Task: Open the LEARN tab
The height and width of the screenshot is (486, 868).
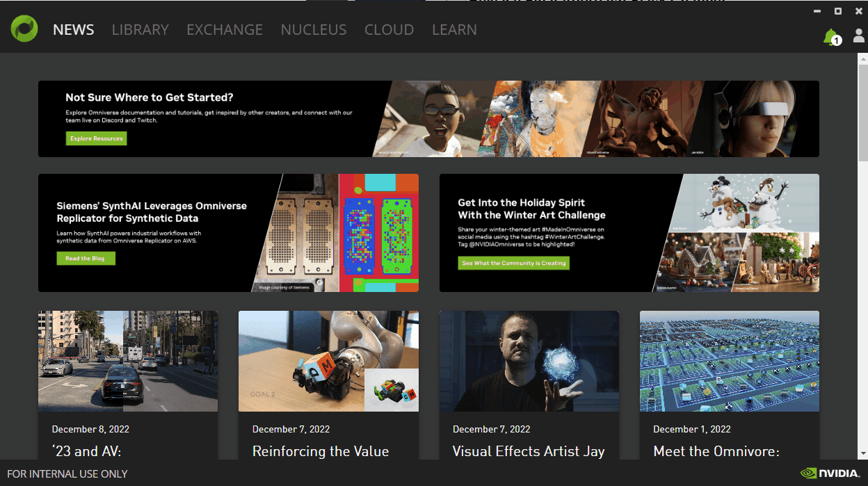Action: click(454, 30)
